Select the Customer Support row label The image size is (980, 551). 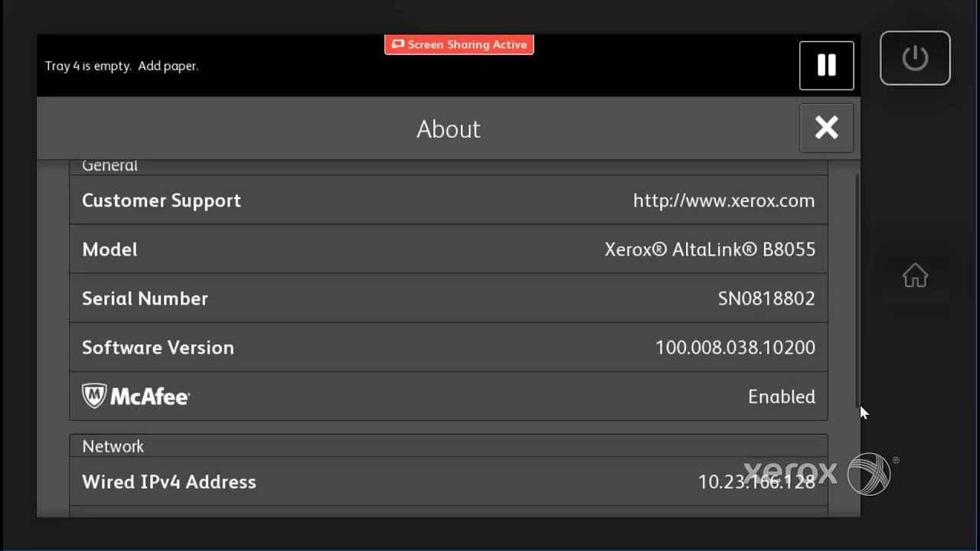[162, 201]
